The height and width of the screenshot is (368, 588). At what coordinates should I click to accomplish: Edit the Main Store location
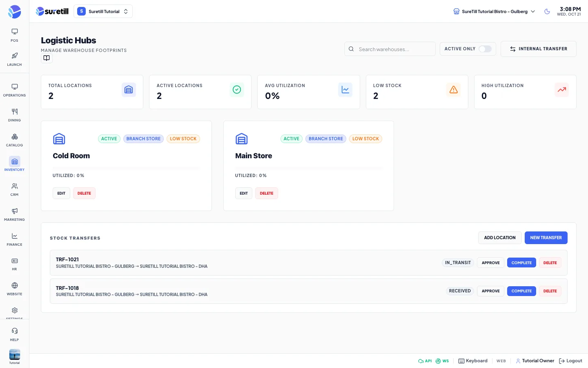(244, 193)
